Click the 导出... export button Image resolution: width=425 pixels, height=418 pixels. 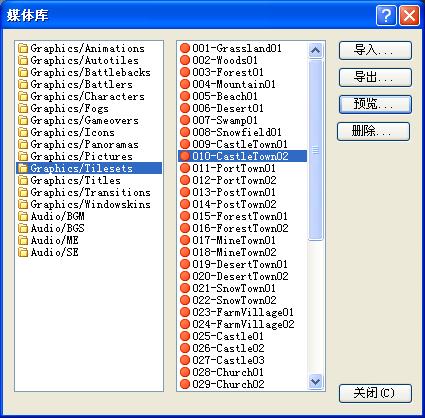click(x=375, y=77)
